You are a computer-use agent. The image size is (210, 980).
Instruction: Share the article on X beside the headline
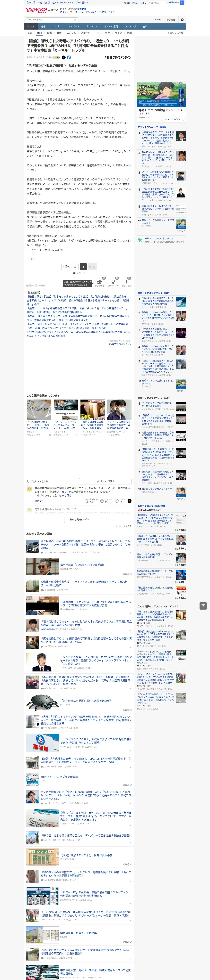click(64, 57)
